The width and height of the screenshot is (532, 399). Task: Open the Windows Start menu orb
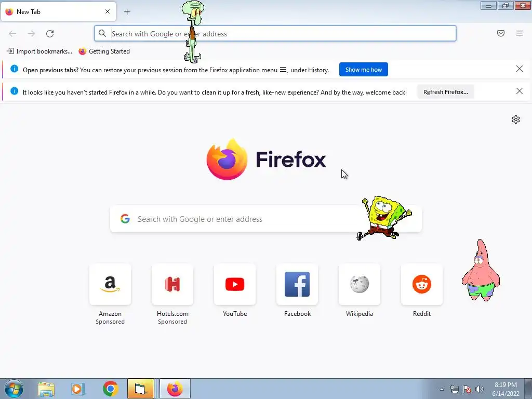(14, 389)
